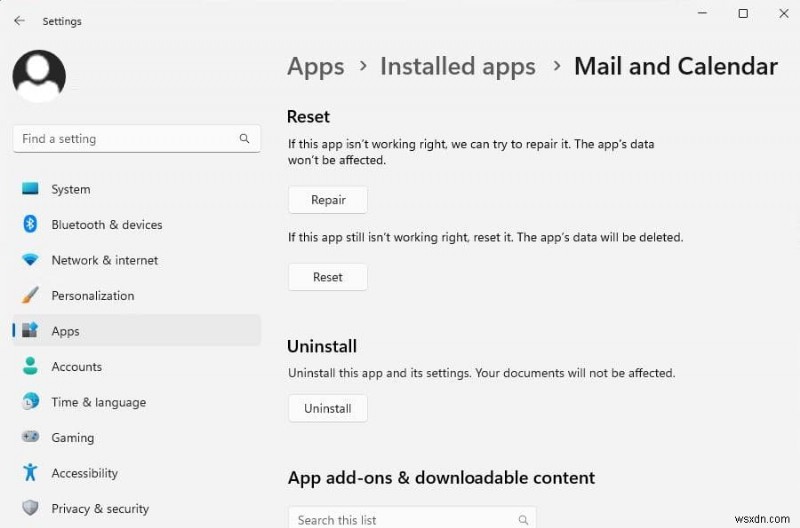Select the Apps icon in sidebar
This screenshot has width=800, height=528.
(30, 330)
